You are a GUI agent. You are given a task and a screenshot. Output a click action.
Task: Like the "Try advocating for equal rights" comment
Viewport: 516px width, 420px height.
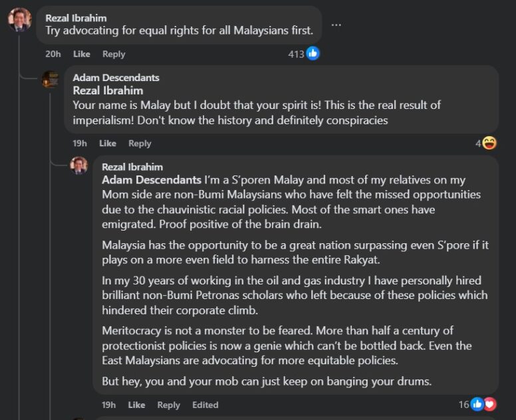(81, 54)
